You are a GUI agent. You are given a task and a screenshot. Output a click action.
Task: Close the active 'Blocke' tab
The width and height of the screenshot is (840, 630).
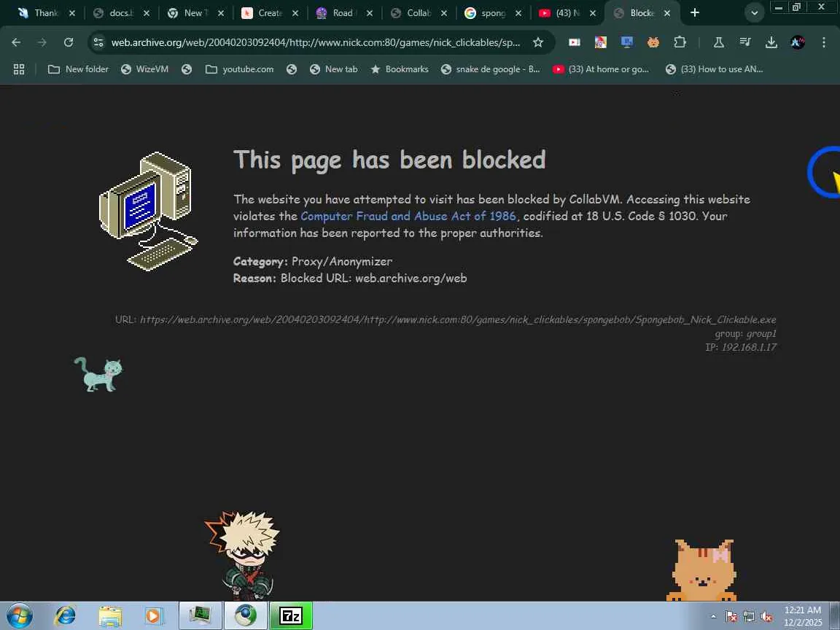click(667, 13)
